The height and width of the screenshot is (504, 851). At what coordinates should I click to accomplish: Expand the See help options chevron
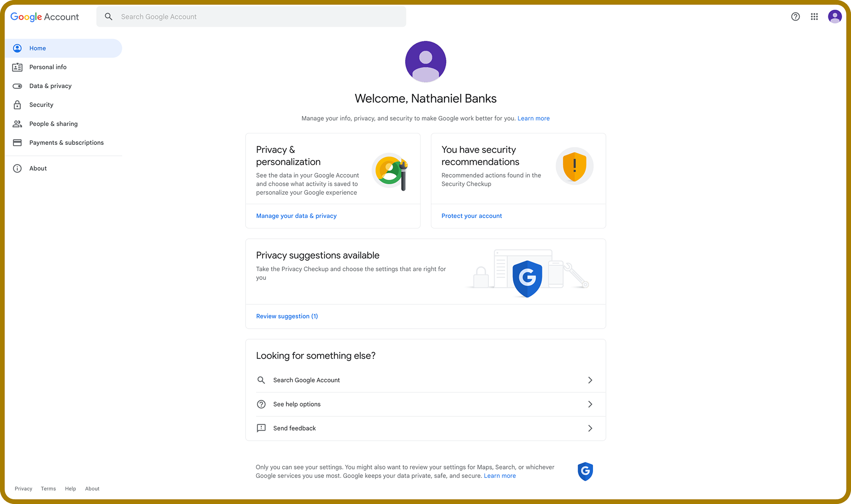pyautogui.click(x=590, y=404)
